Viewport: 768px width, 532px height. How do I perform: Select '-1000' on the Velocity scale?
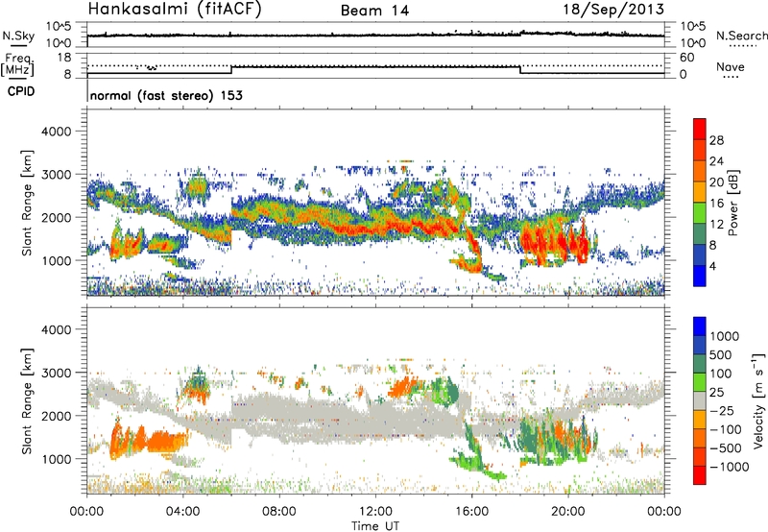click(730, 467)
